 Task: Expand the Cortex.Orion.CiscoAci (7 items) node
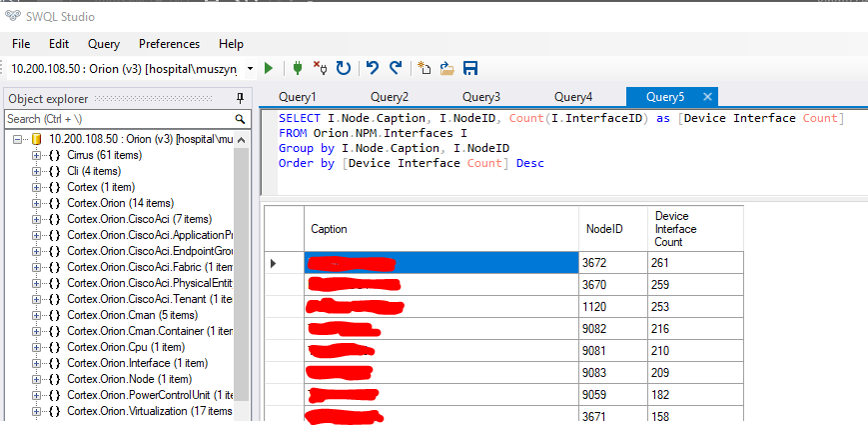(x=37, y=219)
